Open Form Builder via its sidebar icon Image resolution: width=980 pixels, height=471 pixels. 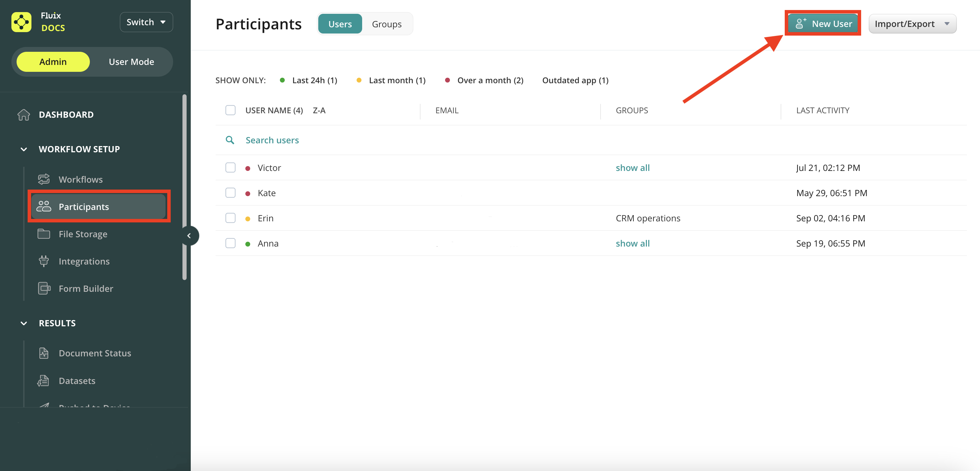tap(44, 289)
